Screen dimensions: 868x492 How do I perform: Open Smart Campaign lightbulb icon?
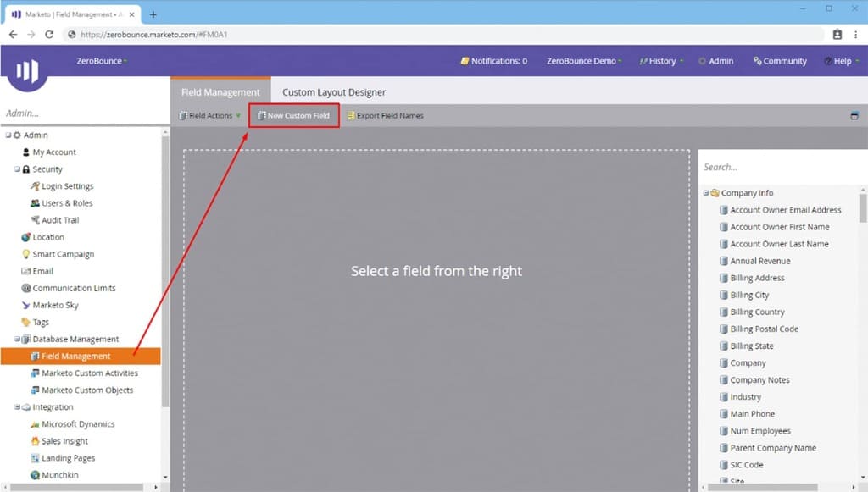pyautogui.click(x=25, y=254)
